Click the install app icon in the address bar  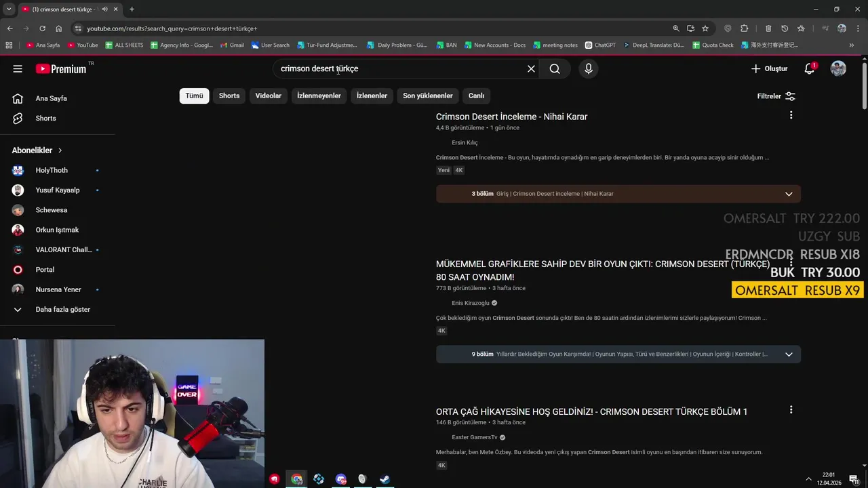(x=690, y=28)
